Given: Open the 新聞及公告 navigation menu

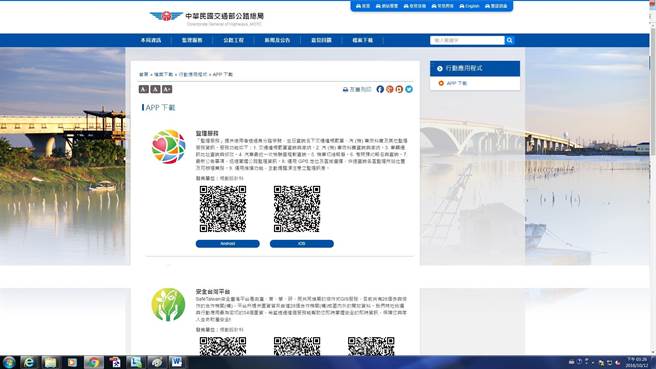Looking at the screenshot, I should click(277, 40).
